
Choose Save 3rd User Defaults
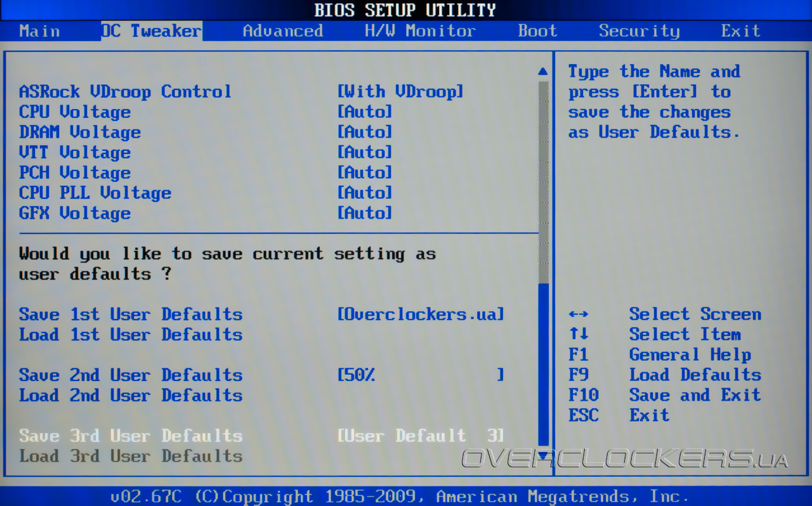click(131, 436)
